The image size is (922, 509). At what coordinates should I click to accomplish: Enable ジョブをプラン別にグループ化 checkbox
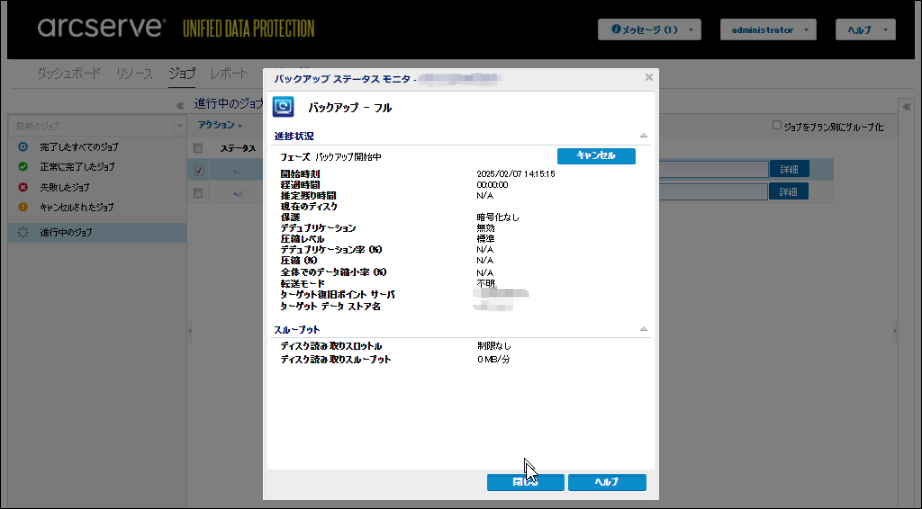tap(776, 125)
